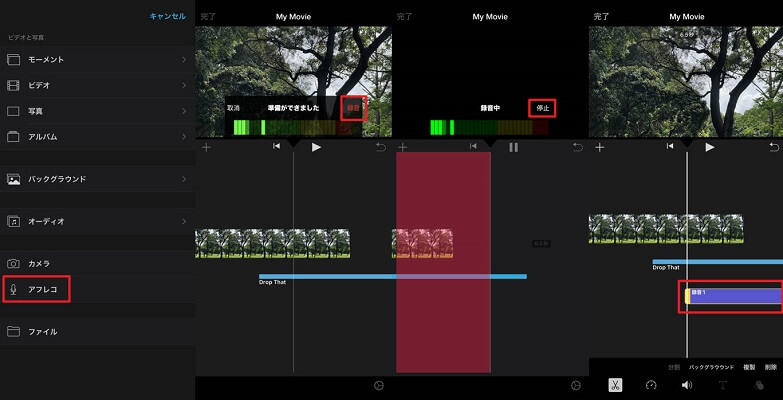Choose the オーディオ label

pos(46,221)
